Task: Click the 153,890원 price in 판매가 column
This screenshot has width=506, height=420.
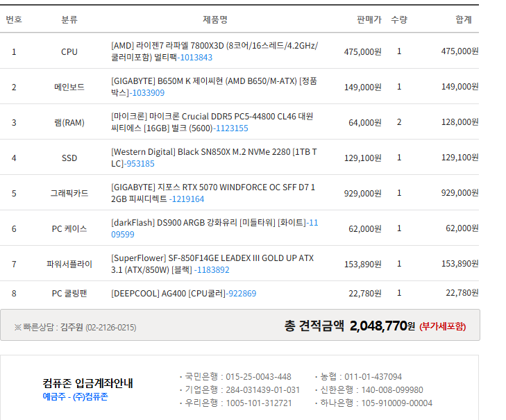Action: point(363,264)
